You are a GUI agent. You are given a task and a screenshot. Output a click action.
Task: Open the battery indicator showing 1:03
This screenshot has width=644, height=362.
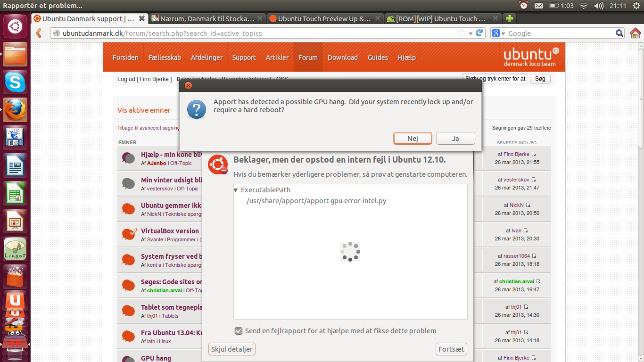tap(561, 6)
